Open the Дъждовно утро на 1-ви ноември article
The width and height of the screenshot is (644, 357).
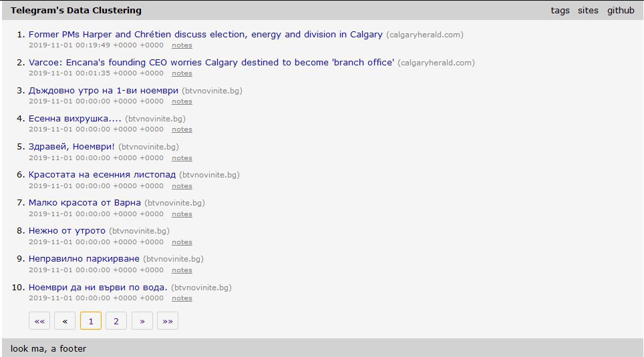click(x=104, y=90)
